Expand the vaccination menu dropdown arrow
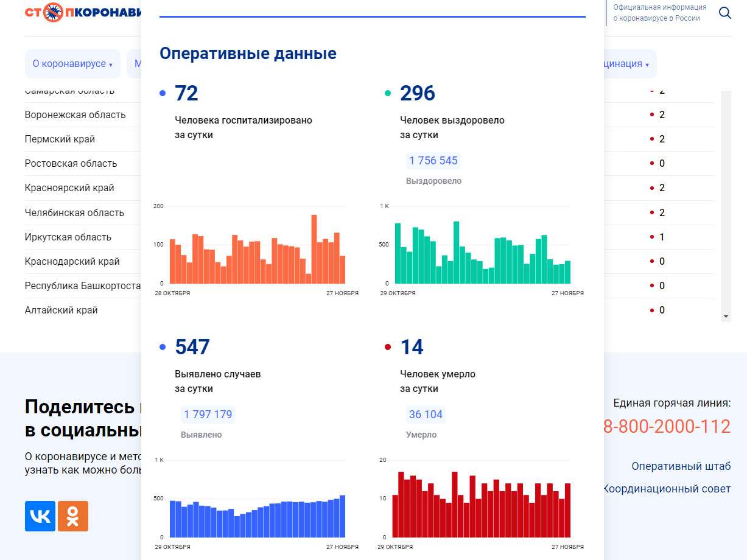The height and width of the screenshot is (560, 747). tap(647, 65)
